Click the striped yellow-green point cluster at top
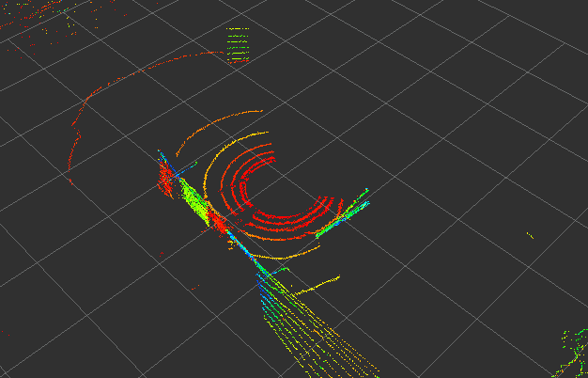The width and height of the screenshot is (588, 378). click(239, 46)
